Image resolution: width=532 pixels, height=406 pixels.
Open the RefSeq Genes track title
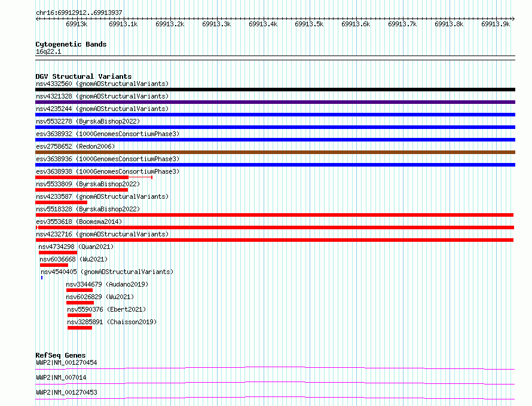click(61, 355)
